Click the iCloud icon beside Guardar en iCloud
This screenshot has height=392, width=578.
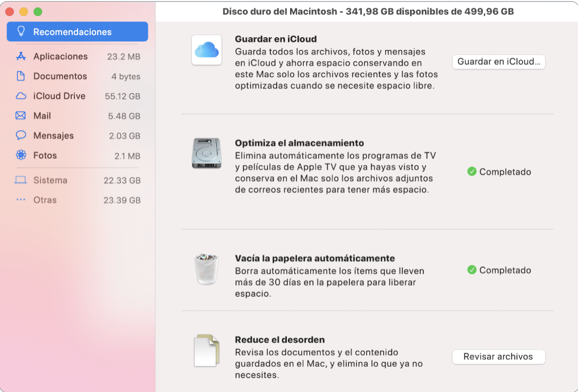tap(206, 50)
